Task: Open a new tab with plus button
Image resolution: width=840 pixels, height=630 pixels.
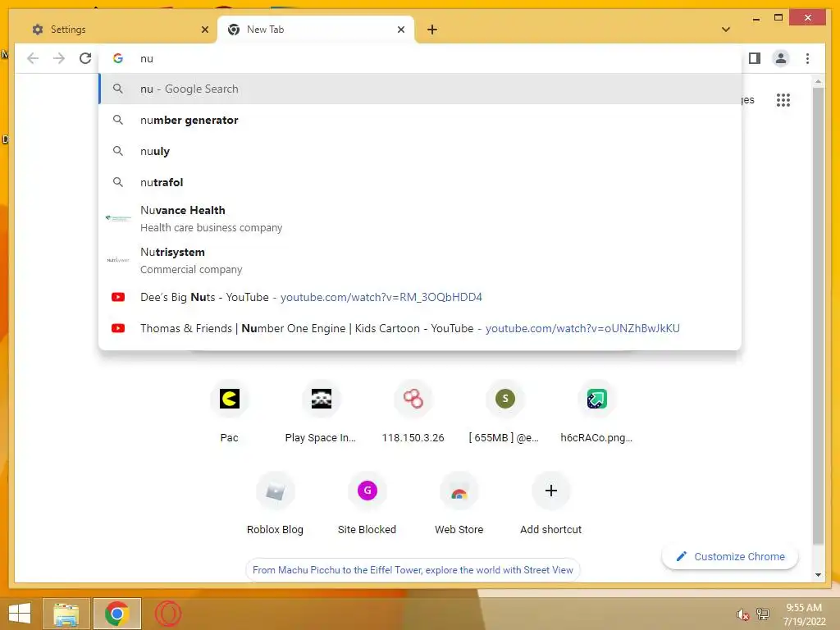Action: tap(431, 30)
